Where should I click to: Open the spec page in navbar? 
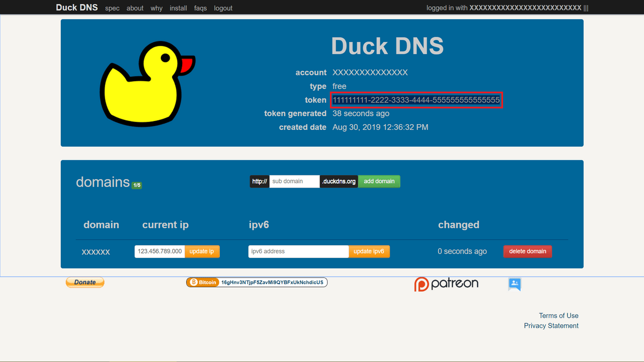pos(112,8)
